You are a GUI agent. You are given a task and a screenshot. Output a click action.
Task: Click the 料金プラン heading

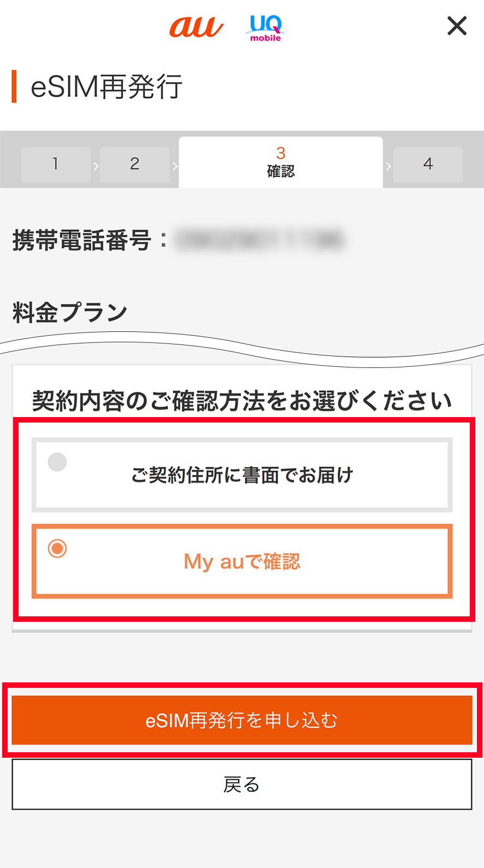tap(70, 313)
